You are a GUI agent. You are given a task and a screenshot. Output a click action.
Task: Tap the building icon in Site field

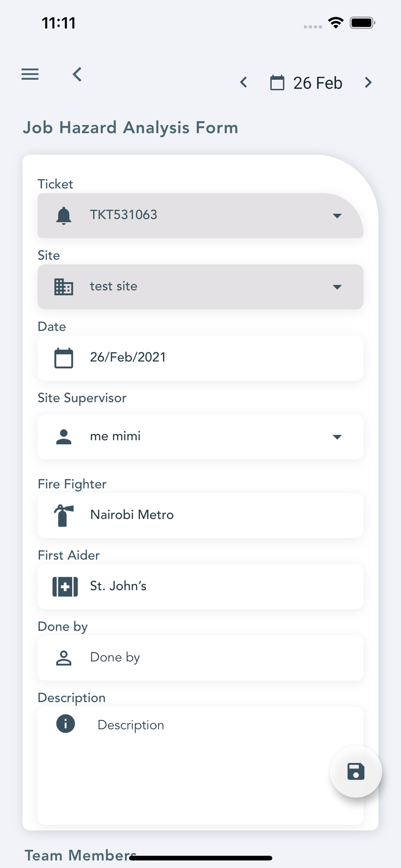64,287
